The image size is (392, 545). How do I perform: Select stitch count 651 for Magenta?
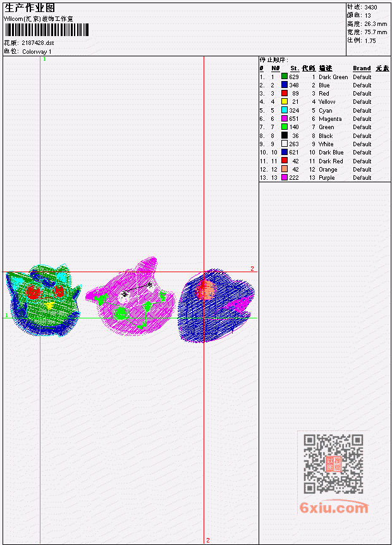pos(294,119)
